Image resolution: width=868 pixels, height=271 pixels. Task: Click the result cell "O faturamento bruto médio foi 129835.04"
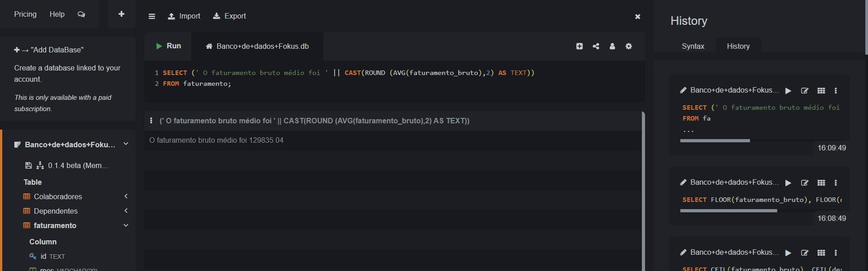click(x=216, y=140)
